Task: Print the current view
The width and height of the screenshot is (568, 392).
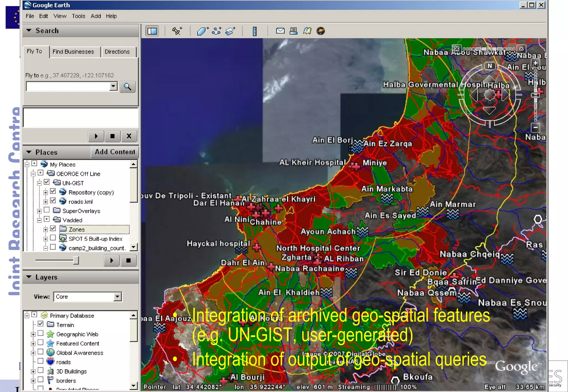Action: [293, 31]
